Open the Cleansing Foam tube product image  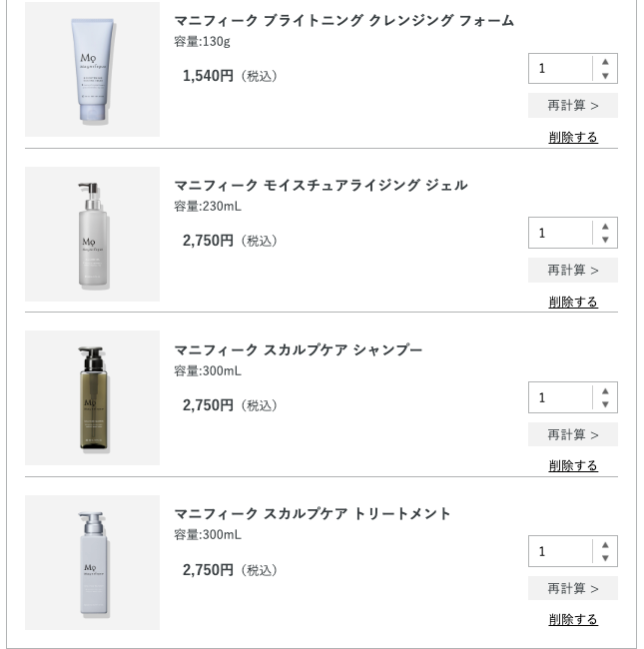pyautogui.click(x=92, y=70)
